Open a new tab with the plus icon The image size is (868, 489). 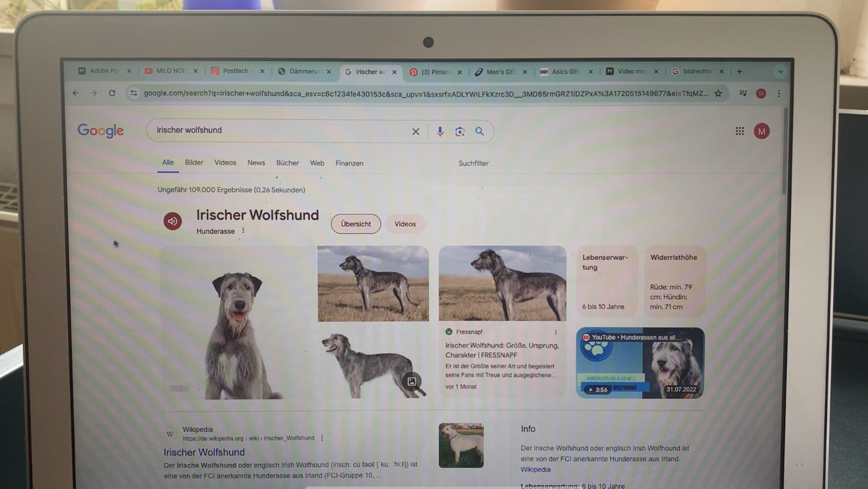tap(739, 72)
